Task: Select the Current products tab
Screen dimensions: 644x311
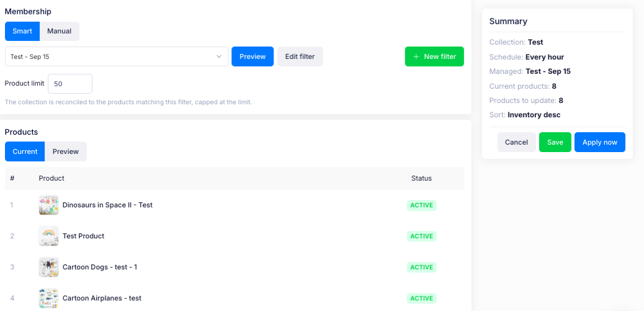Action: [x=25, y=151]
